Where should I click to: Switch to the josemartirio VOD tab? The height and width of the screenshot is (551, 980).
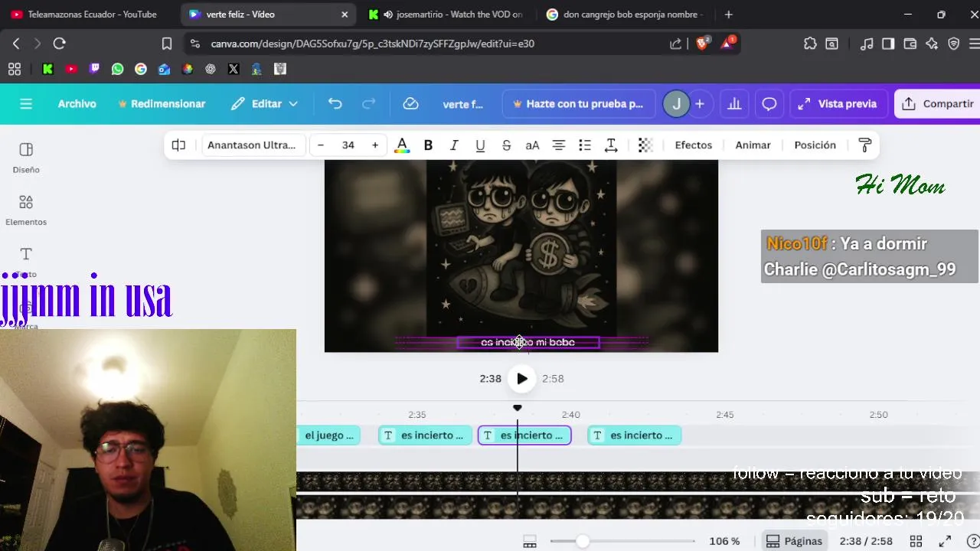[x=446, y=15]
